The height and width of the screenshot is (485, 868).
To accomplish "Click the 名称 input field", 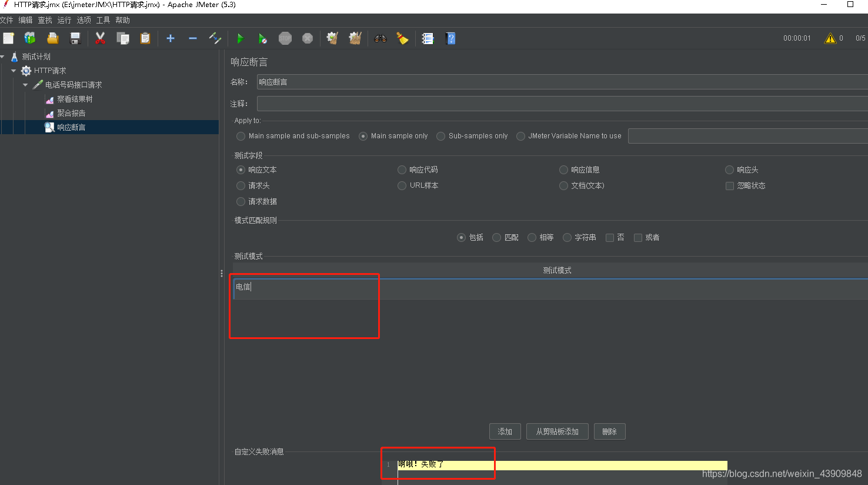I will point(562,82).
